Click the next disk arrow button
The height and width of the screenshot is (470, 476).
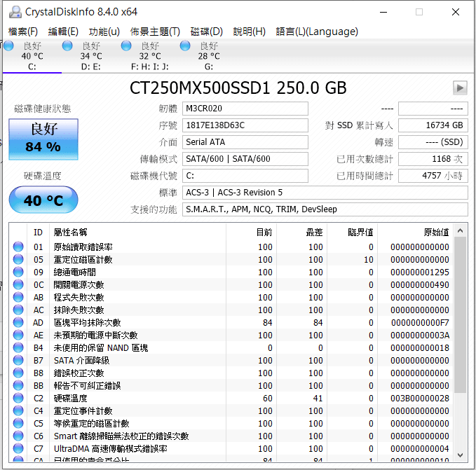pos(460,88)
